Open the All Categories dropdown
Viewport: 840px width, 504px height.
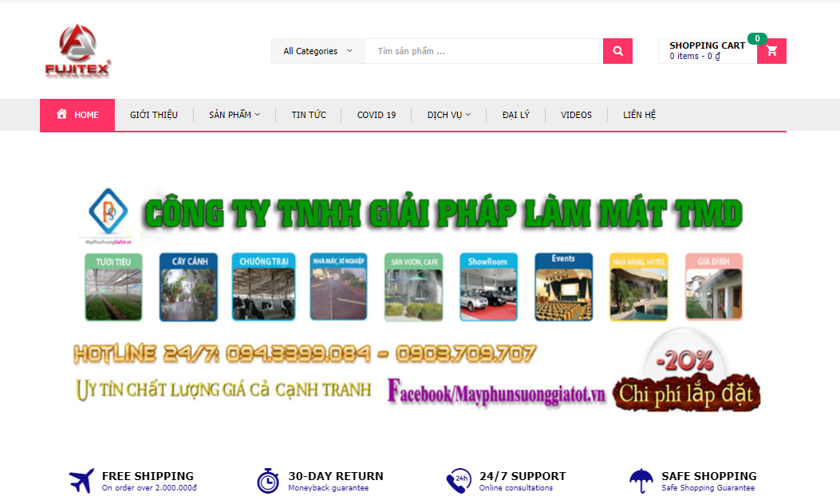point(317,51)
